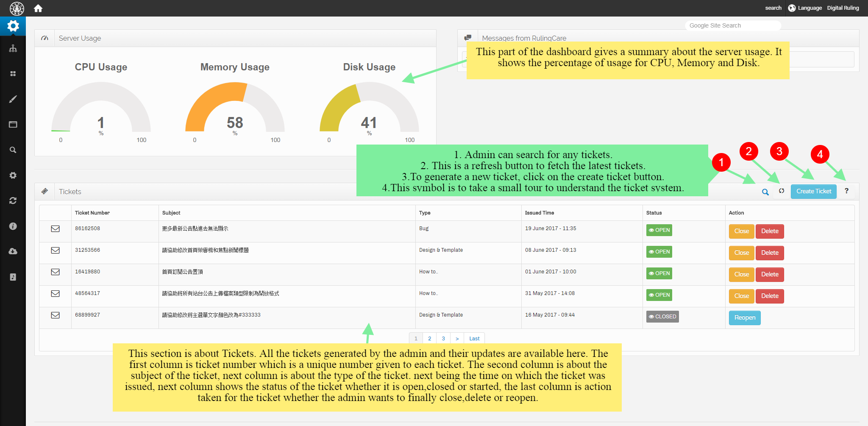The width and height of the screenshot is (868, 426).
Task: Open the sitemap hierarchy icon in sidebar
Action: [x=13, y=49]
